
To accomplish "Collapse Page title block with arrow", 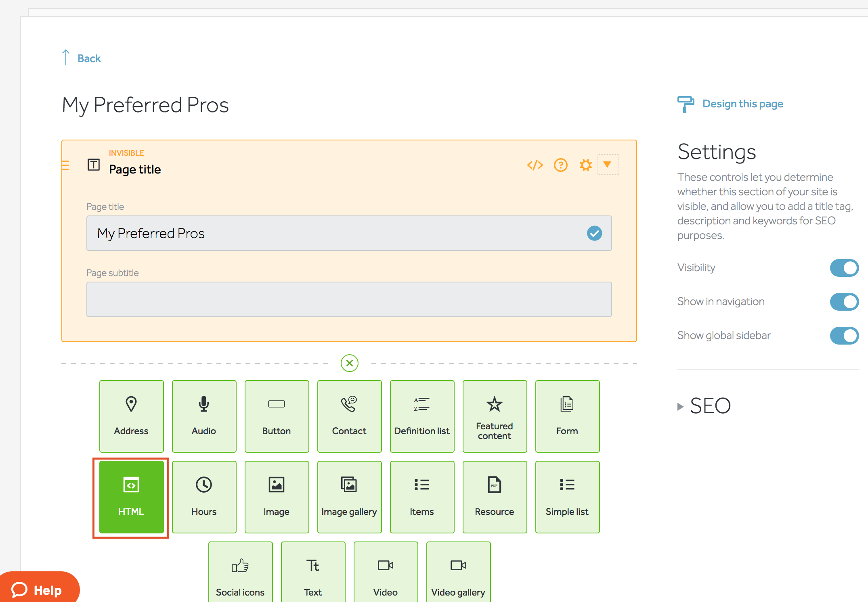I will pyautogui.click(x=607, y=165).
